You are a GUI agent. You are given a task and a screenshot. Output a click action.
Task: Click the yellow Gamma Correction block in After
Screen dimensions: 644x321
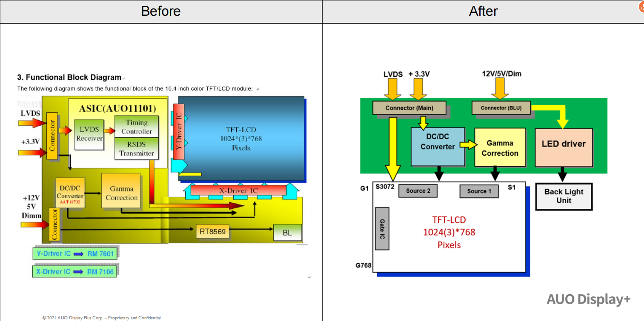500,148
